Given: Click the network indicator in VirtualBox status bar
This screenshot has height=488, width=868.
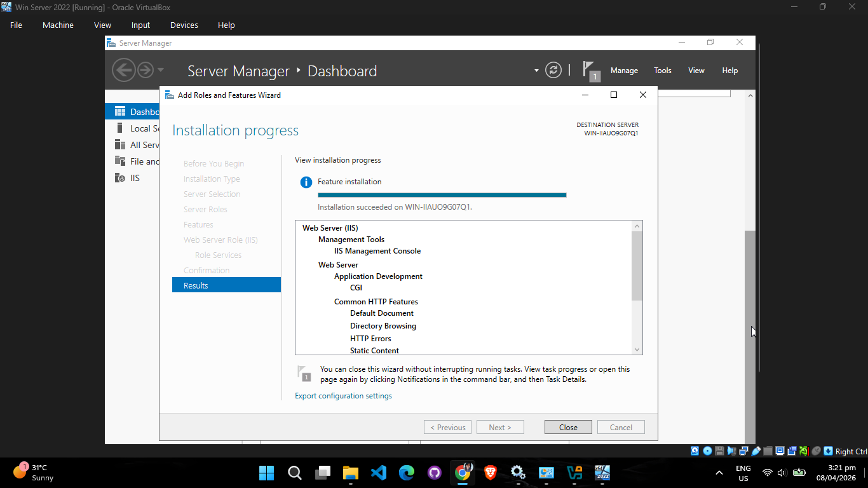Looking at the screenshot, I should pos(743,451).
